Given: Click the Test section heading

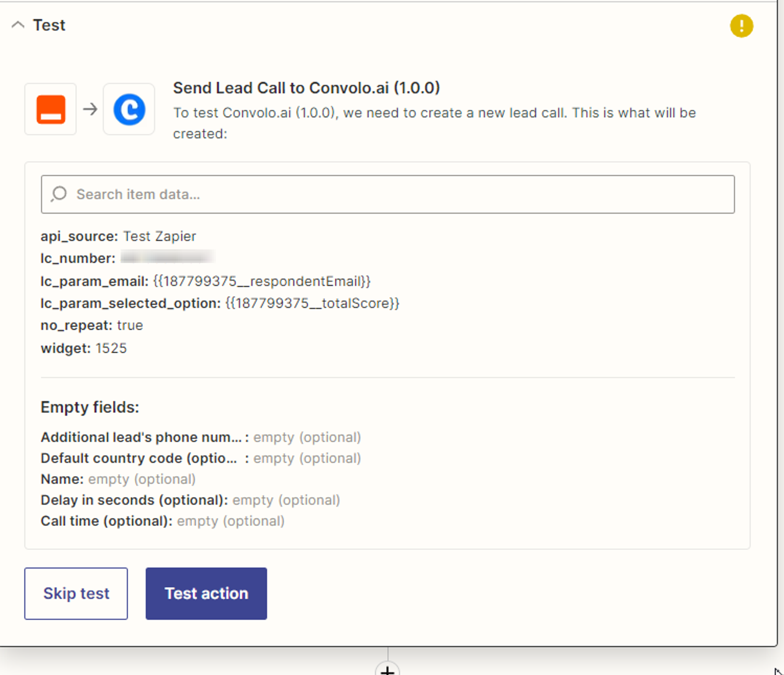Looking at the screenshot, I should pyautogui.click(x=49, y=25).
